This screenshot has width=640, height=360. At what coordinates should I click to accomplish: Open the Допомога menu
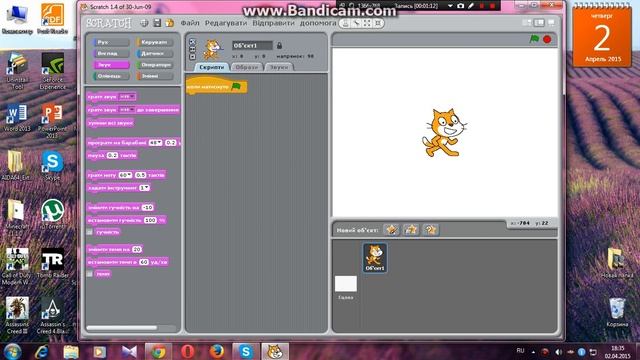pyautogui.click(x=318, y=23)
